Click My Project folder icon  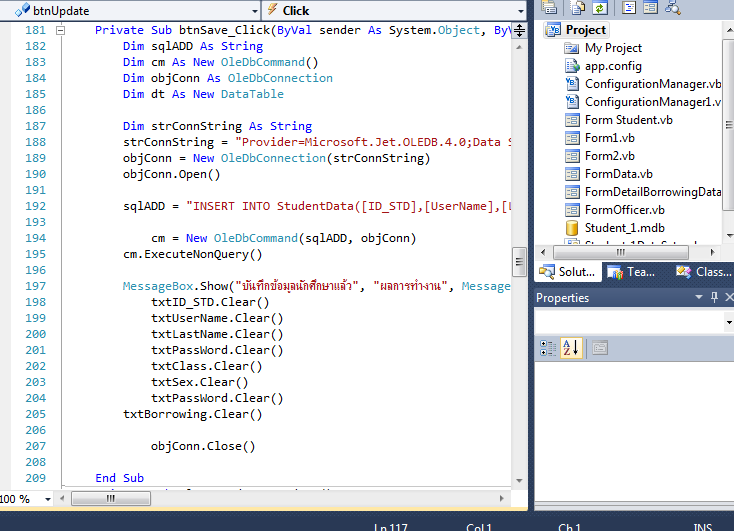572,48
